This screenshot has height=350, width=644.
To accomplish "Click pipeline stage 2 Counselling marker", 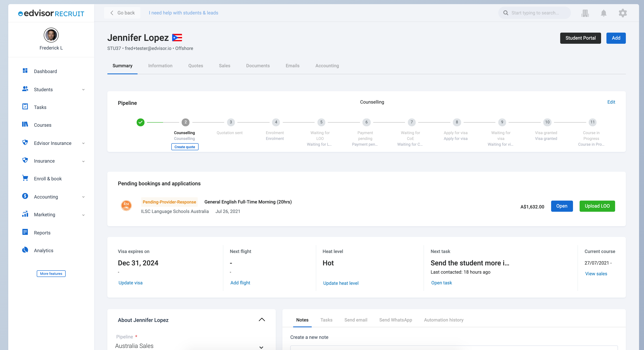I will click(186, 122).
